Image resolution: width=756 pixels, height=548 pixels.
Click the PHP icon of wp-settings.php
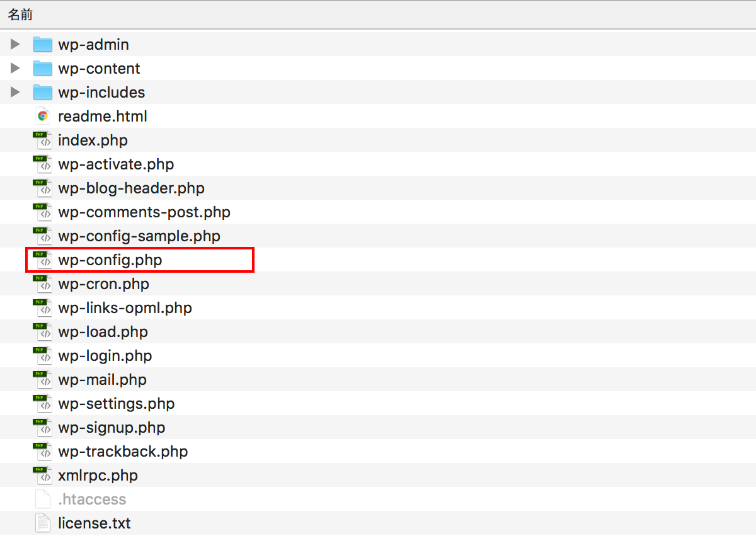pyautogui.click(x=42, y=403)
